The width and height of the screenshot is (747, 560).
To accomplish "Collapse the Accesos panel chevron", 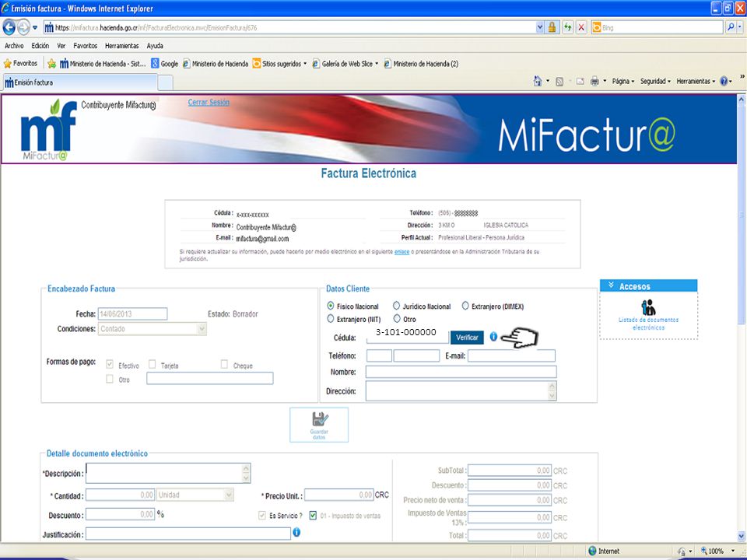I will point(611,285).
